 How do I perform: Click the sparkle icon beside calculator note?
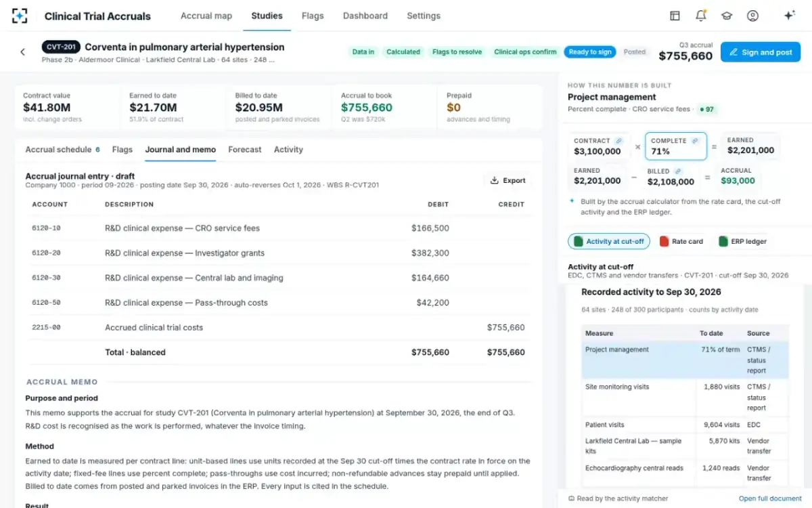572,201
